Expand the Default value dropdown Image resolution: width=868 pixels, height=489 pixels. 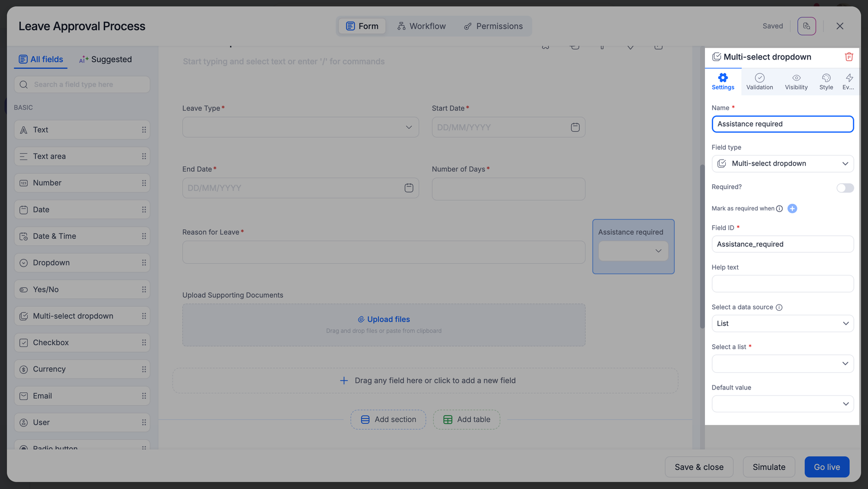(x=782, y=404)
